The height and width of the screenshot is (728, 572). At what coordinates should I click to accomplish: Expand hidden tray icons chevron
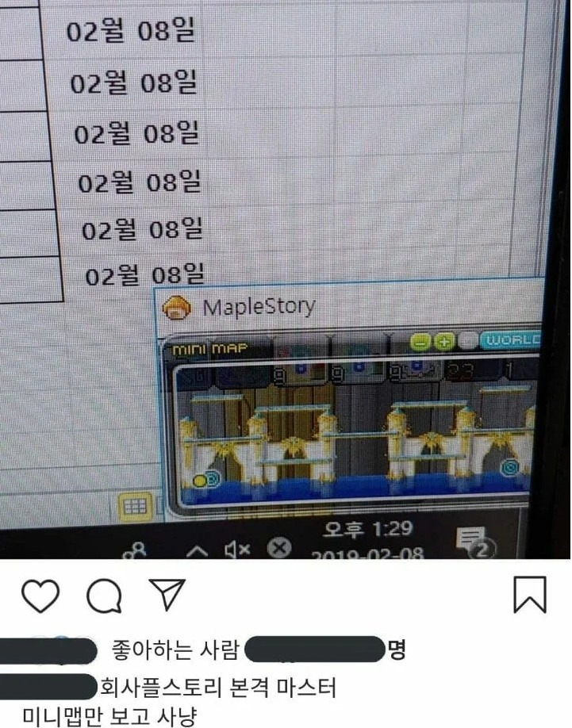[x=197, y=551]
